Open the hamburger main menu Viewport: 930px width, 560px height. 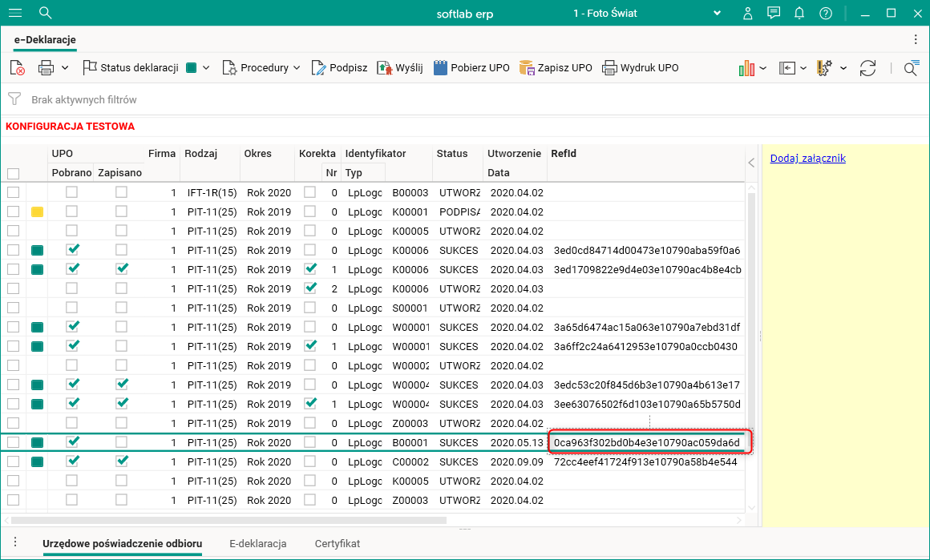(x=15, y=13)
